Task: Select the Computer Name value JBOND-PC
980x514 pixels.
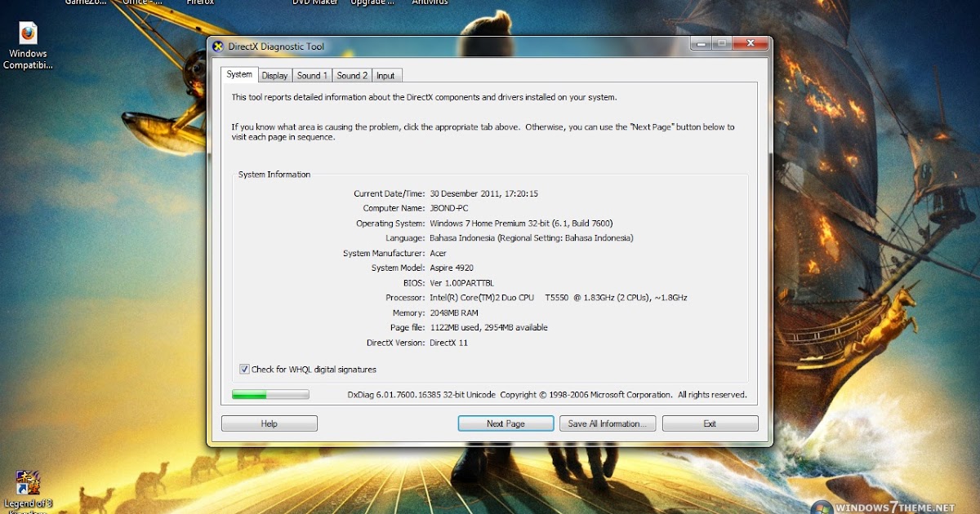Action: tap(449, 208)
